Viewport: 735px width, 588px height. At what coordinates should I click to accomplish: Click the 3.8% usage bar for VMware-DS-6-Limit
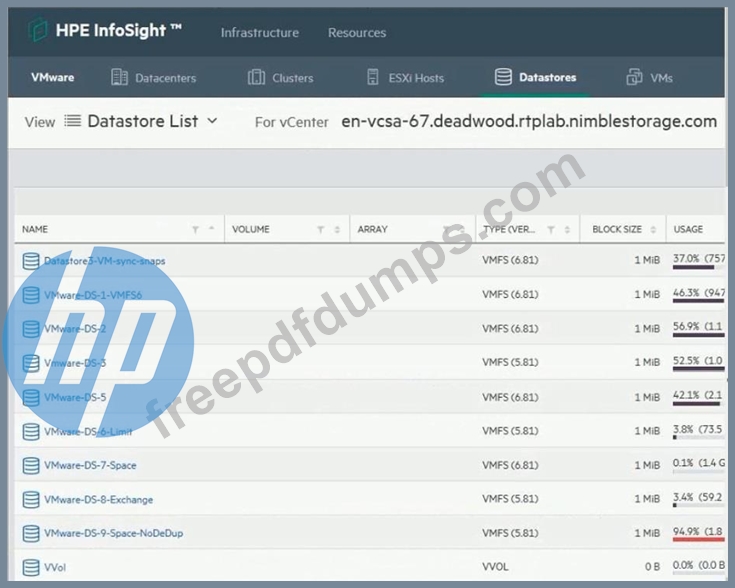pyautogui.click(x=698, y=437)
